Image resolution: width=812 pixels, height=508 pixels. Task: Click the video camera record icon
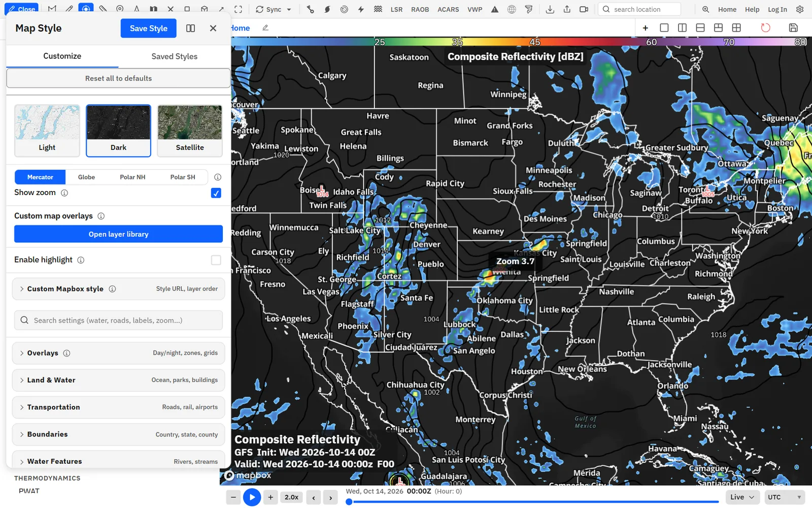click(x=584, y=9)
